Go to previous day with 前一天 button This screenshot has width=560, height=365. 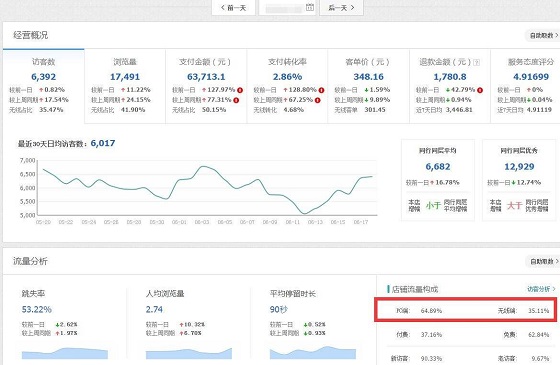(234, 8)
